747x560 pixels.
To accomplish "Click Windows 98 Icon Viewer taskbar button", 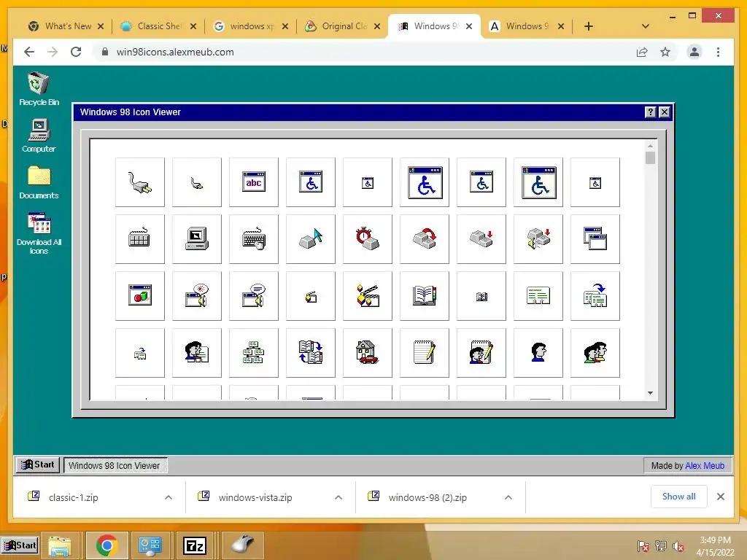I will (115, 466).
